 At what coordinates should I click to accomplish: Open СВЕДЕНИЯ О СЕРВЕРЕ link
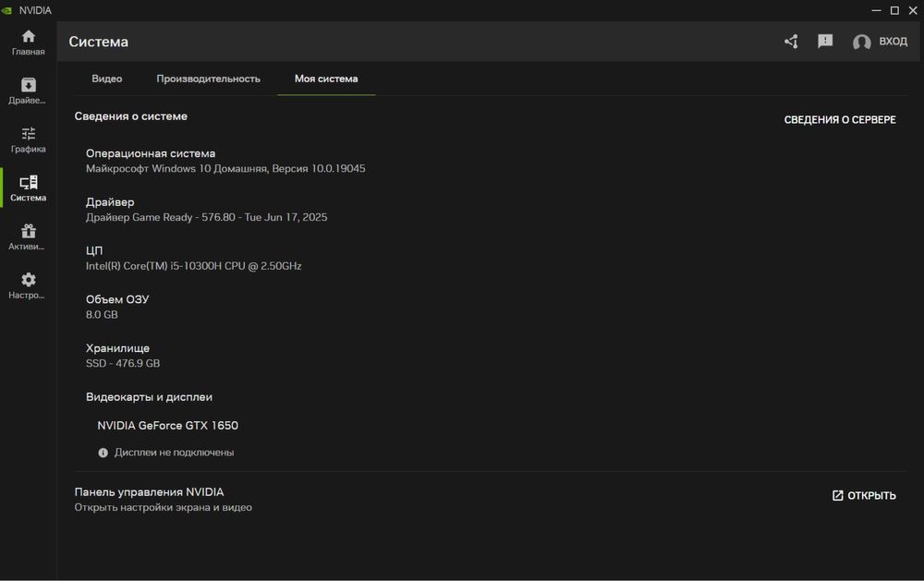tap(840, 120)
